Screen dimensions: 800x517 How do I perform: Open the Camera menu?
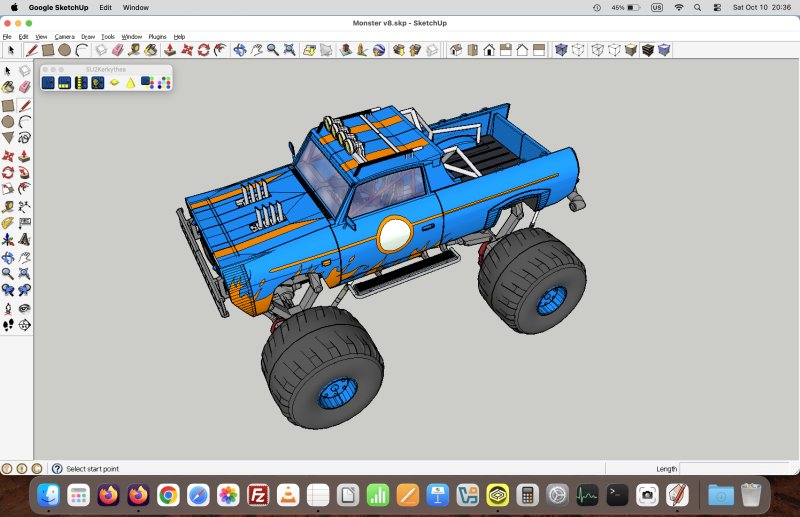(64, 37)
